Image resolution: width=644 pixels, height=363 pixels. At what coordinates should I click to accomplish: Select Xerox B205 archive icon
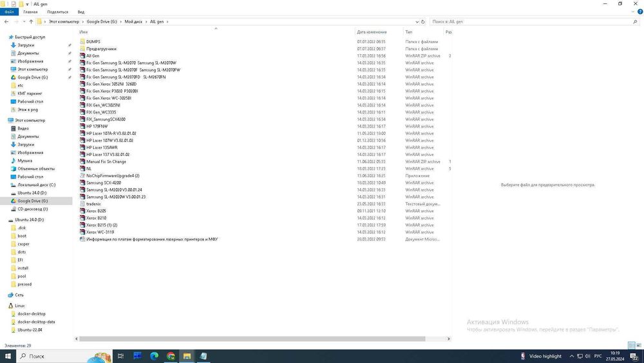[x=82, y=211]
